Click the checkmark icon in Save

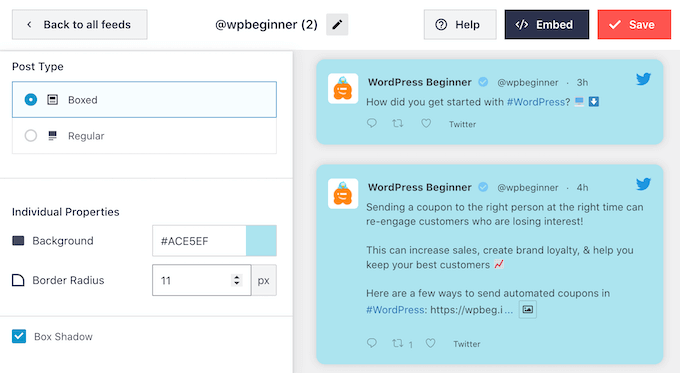(615, 25)
